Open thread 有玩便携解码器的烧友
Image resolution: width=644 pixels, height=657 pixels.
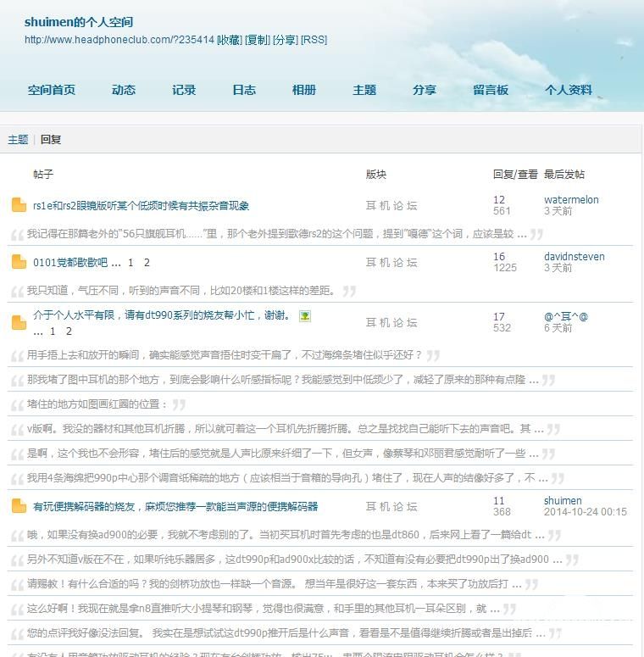pyautogui.click(x=175, y=507)
